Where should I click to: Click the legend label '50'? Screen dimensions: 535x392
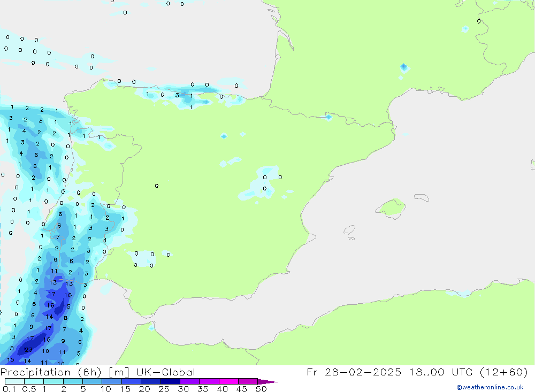[x=261, y=389]
